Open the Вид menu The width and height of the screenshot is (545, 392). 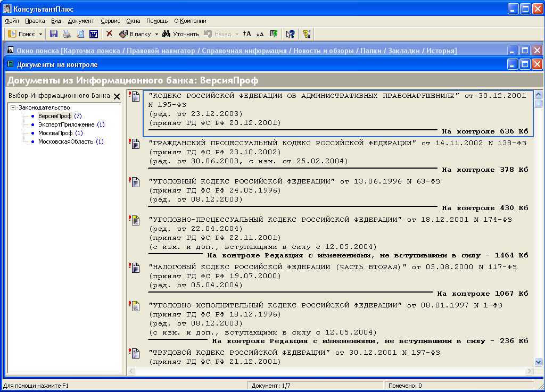pyautogui.click(x=56, y=21)
